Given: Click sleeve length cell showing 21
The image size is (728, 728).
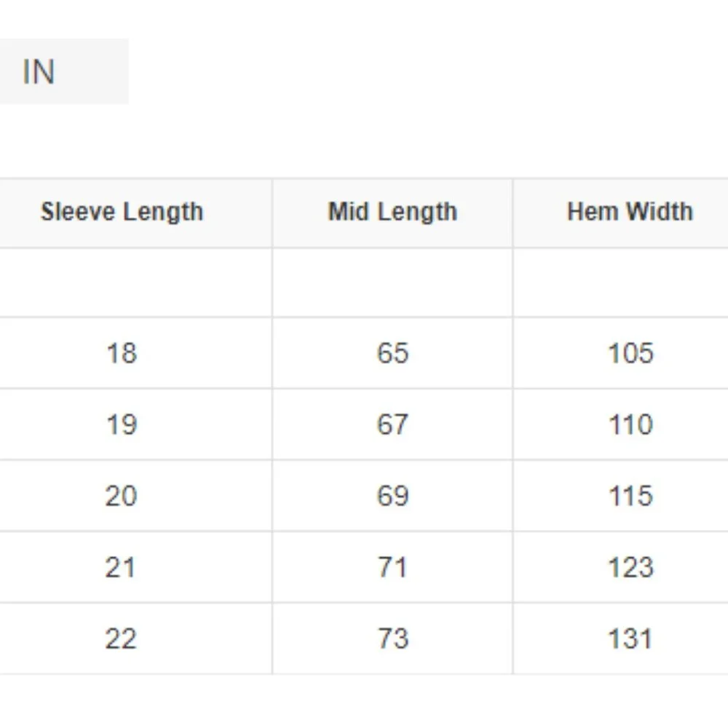Looking at the screenshot, I should click(x=121, y=567).
